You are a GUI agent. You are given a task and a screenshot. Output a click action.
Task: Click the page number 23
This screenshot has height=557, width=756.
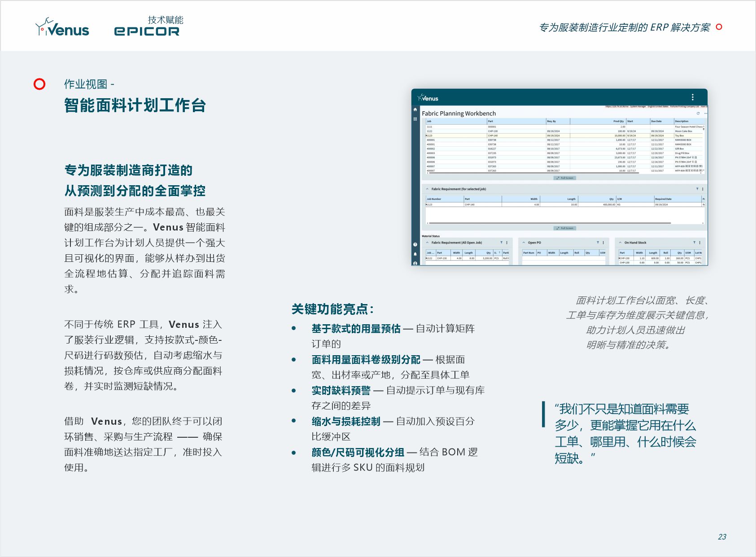click(722, 537)
